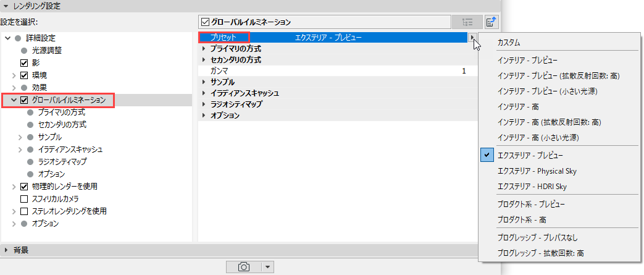
Task: Collapse the レンダリング設定 panel
Action: [6, 6]
